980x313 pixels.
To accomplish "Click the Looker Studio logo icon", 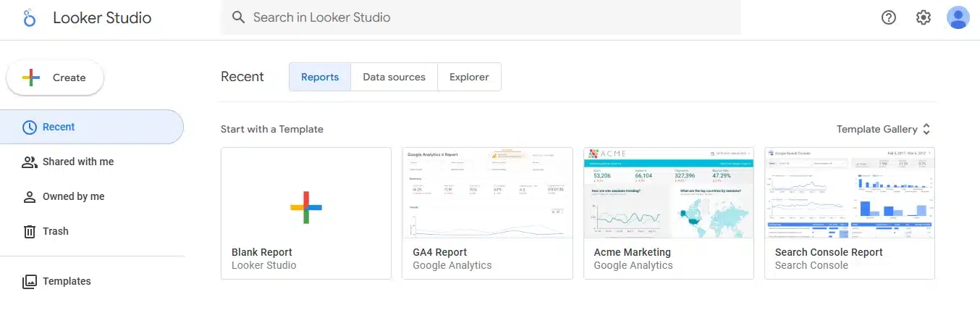I will (29, 18).
